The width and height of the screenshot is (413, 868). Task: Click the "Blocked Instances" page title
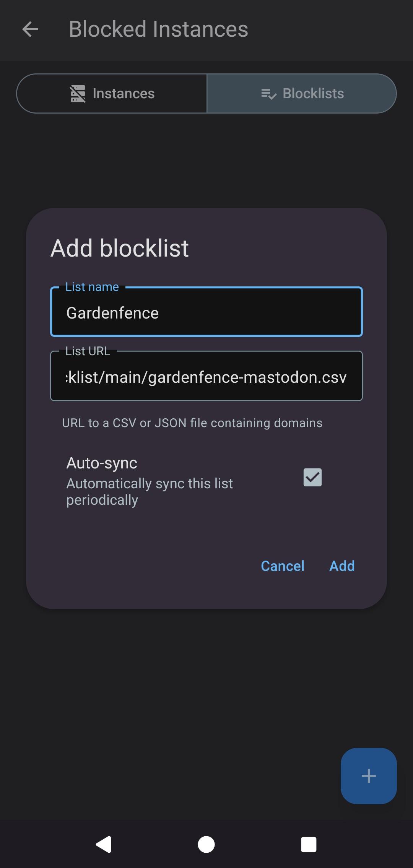pos(158,29)
